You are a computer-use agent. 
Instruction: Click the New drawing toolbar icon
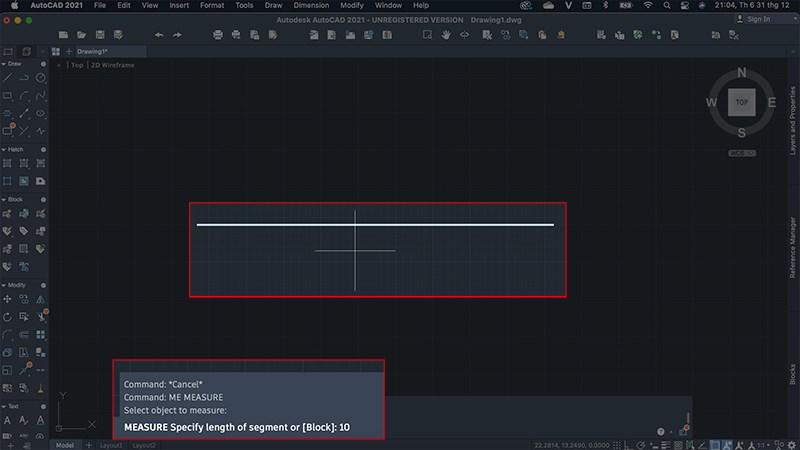[63, 35]
